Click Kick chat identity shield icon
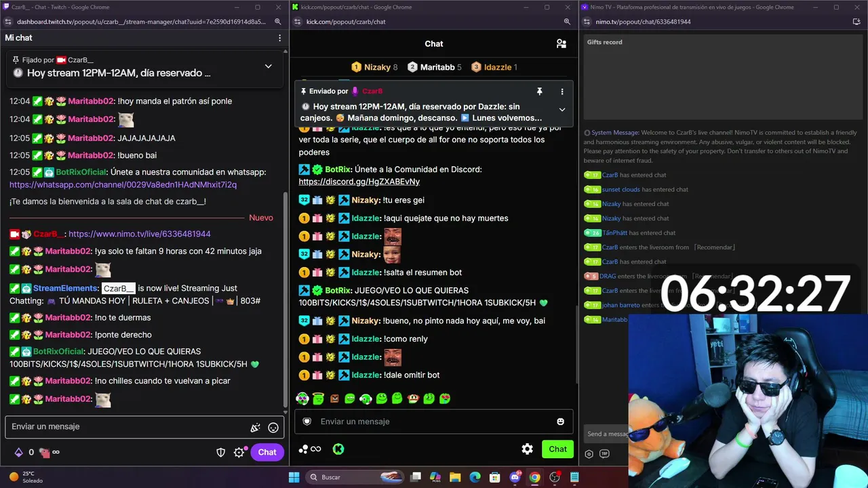 [307, 422]
